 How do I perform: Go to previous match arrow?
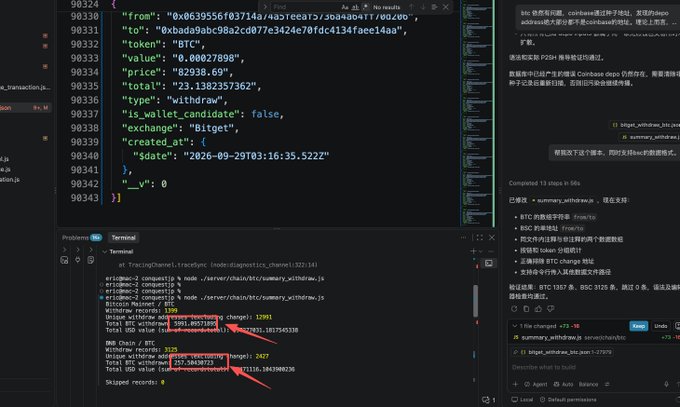coord(411,7)
